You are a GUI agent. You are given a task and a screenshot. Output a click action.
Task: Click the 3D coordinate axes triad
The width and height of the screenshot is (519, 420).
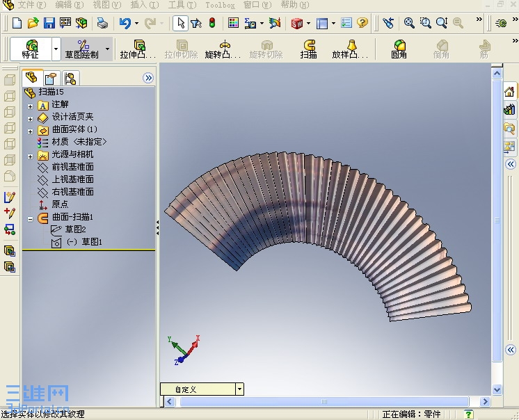[184, 350]
